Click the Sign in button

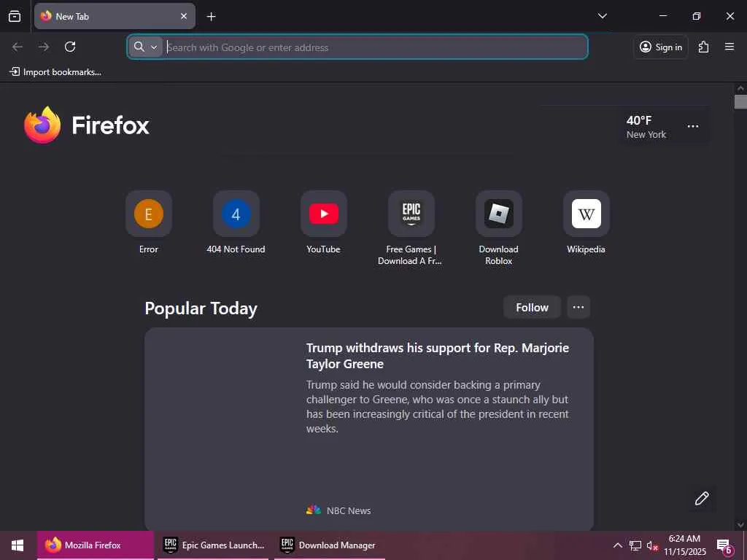pos(661,47)
